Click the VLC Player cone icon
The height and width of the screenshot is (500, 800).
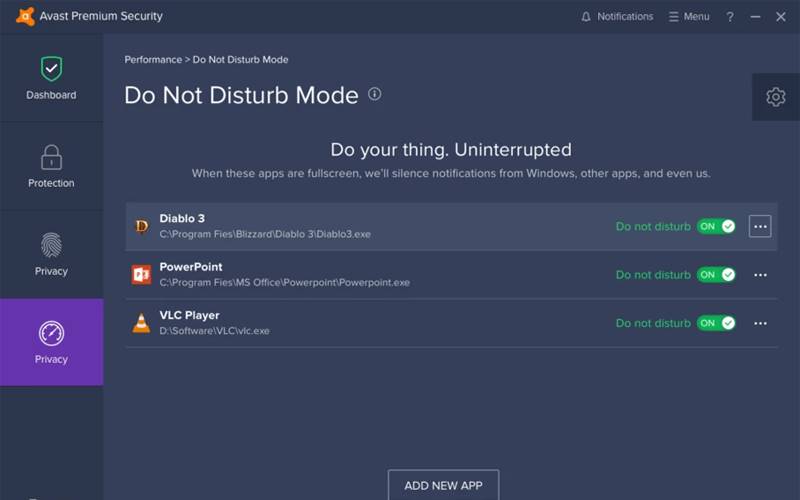pyautogui.click(x=141, y=323)
